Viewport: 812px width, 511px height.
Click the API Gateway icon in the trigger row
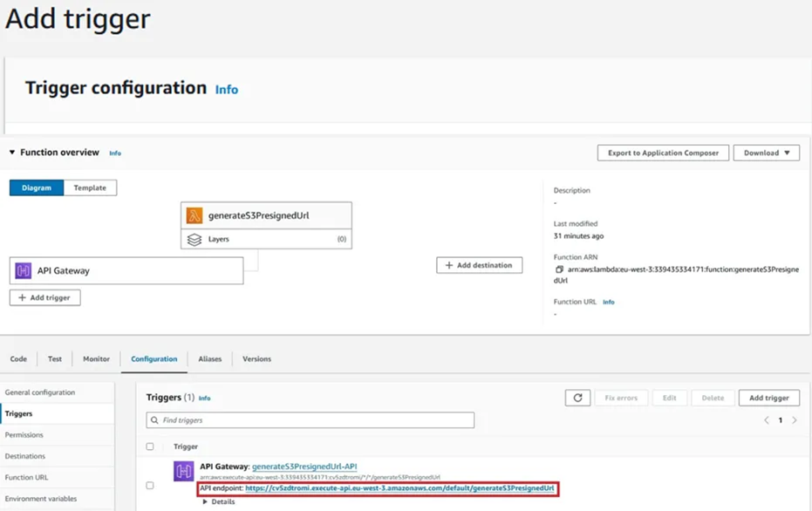click(185, 470)
